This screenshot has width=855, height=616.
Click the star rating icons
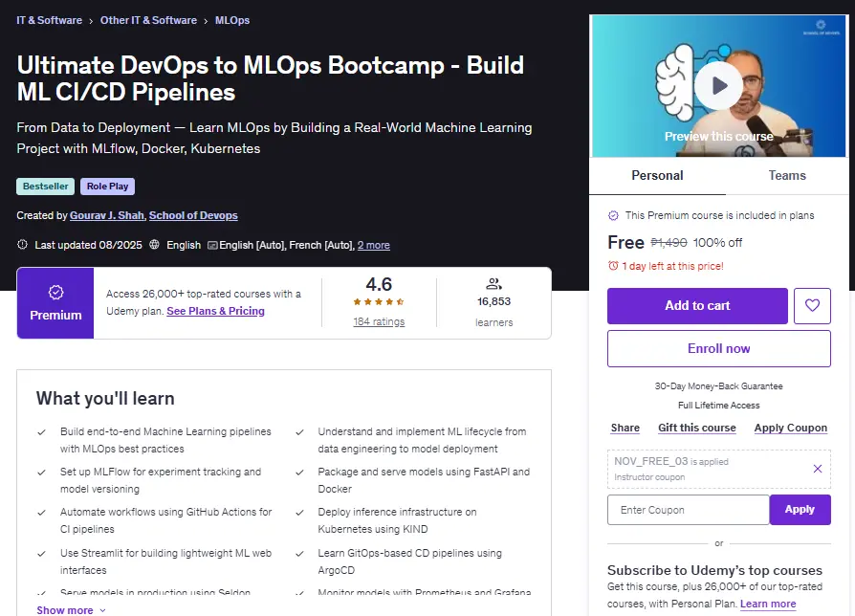tap(379, 302)
